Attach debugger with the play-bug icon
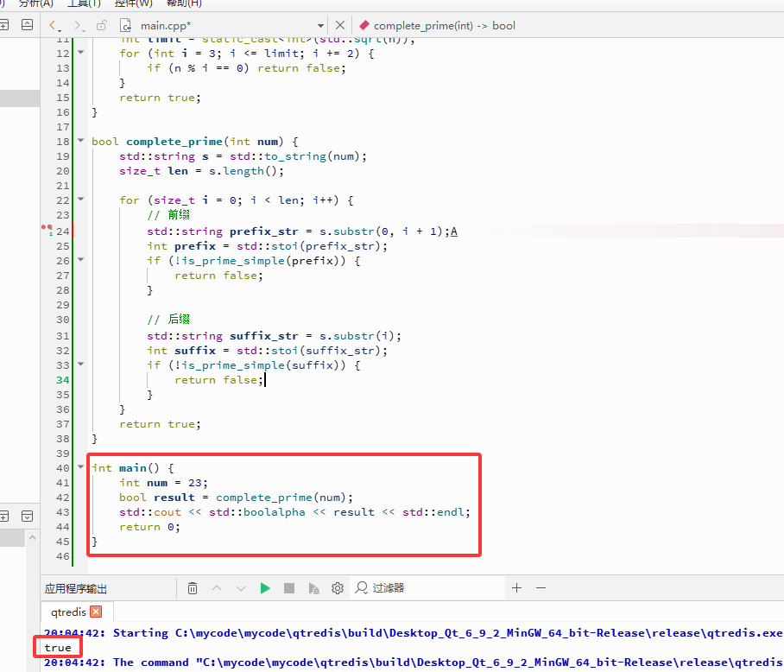This screenshot has height=672, width=784. point(313,588)
